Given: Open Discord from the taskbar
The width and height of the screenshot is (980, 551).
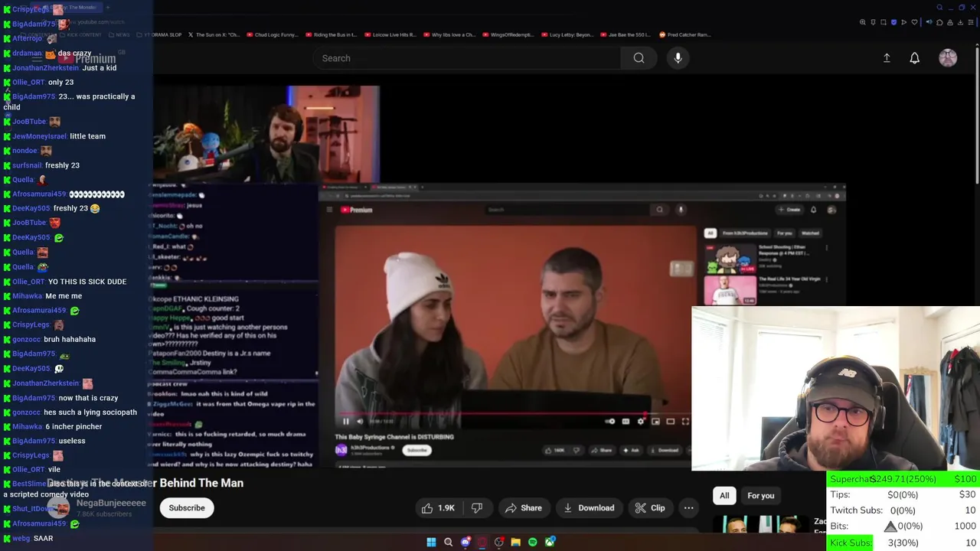Looking at the screenshot, I should tap(465, 543).
